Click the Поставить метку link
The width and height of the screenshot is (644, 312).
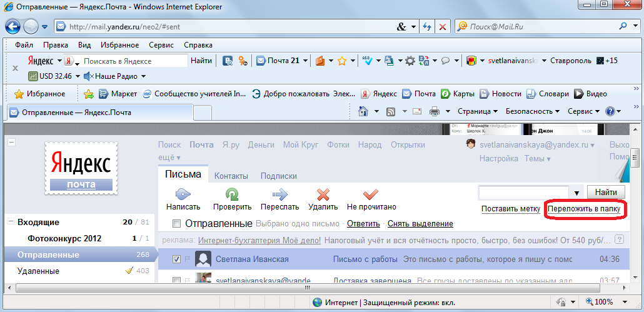[x=511, y=209]
